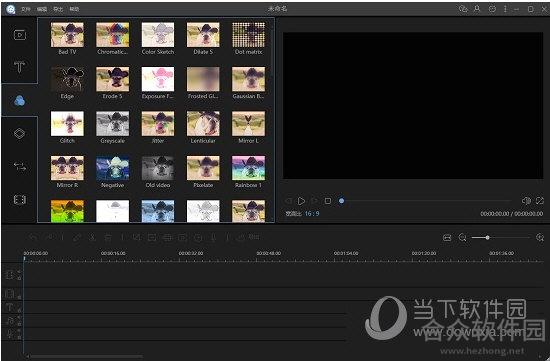Open the Transitions sidebar tab

20,166
